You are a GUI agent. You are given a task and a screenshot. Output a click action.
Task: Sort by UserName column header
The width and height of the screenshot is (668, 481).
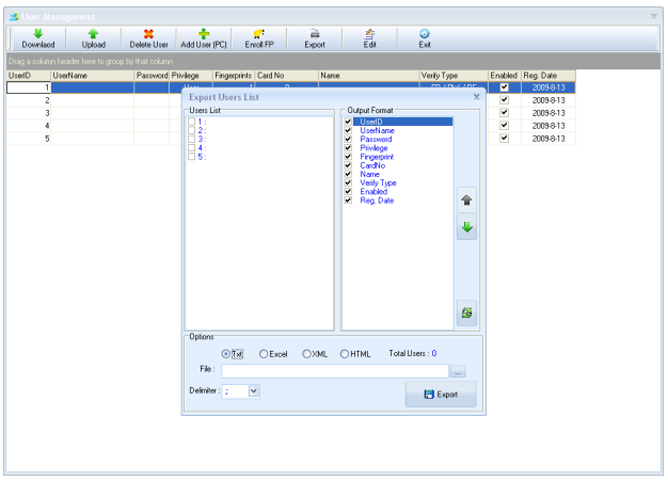pos(92,75)
